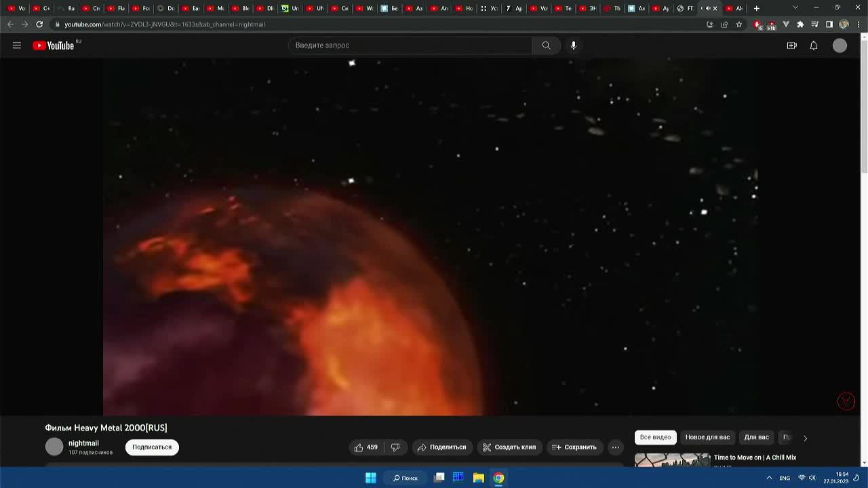Open the nightmail channel name link
This screenshot has width=868, height=488.
(83, 443)
